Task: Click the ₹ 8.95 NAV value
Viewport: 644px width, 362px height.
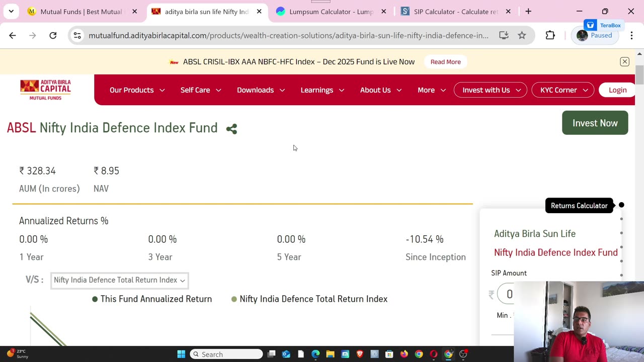Action: [x=106, y=171]
